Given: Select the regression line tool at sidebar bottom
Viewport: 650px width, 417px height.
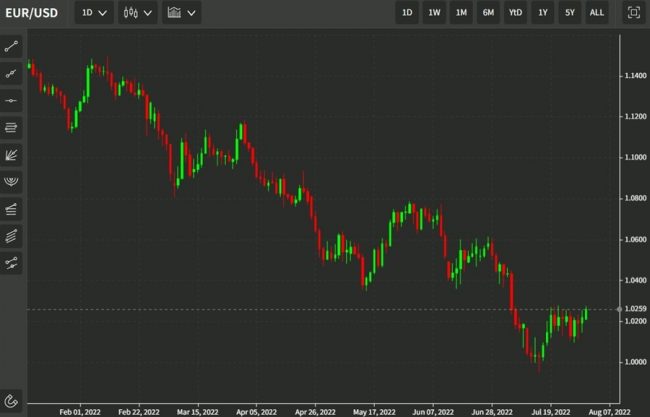Looking at the screenshot, I should click(12, 263).
